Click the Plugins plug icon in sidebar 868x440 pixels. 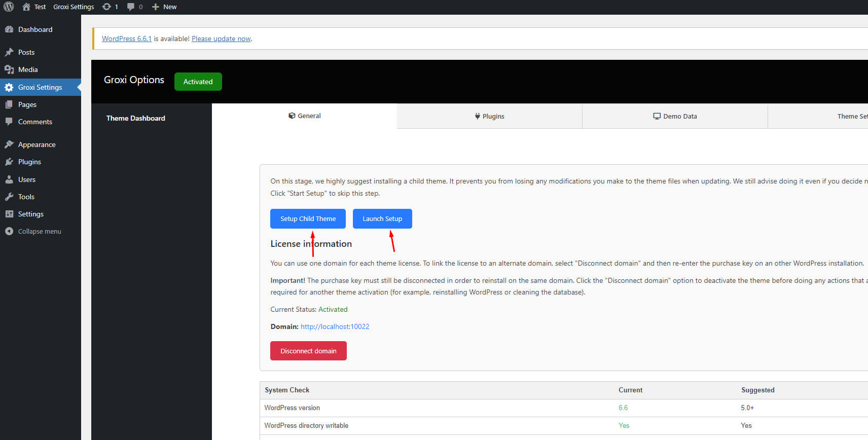9,162
